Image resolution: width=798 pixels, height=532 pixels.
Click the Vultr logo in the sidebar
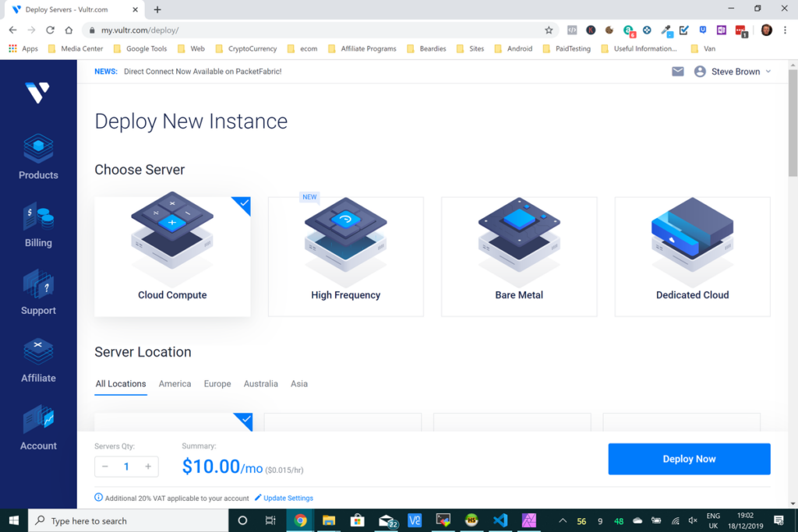[37, 93]
